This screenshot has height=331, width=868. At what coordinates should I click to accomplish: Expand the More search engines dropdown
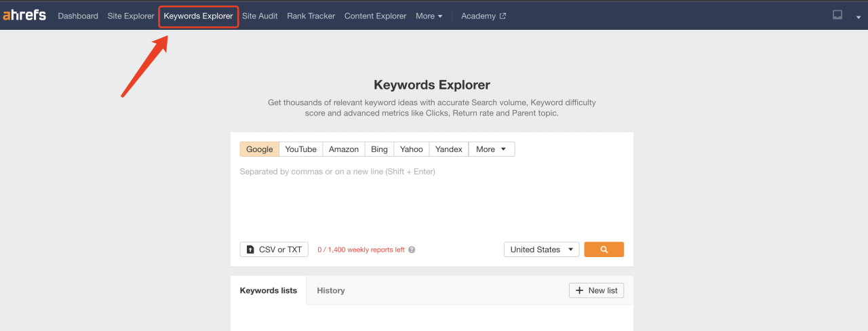[x=491, y=149]
